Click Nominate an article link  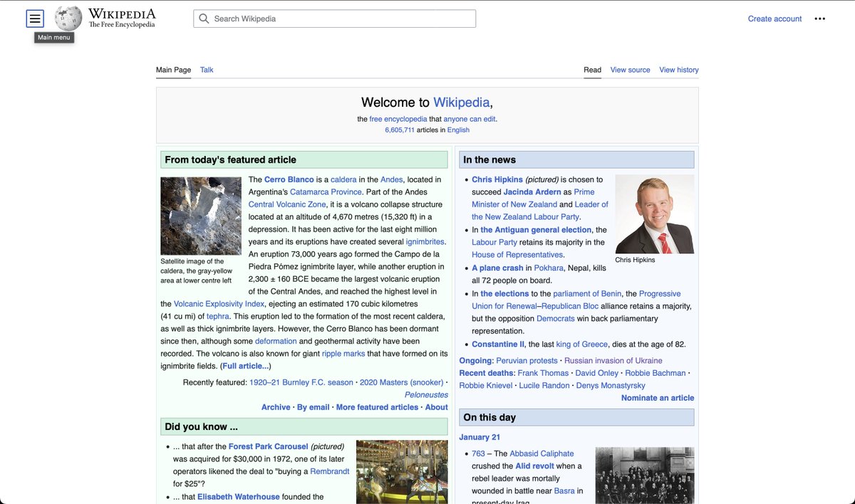[658, 398]
